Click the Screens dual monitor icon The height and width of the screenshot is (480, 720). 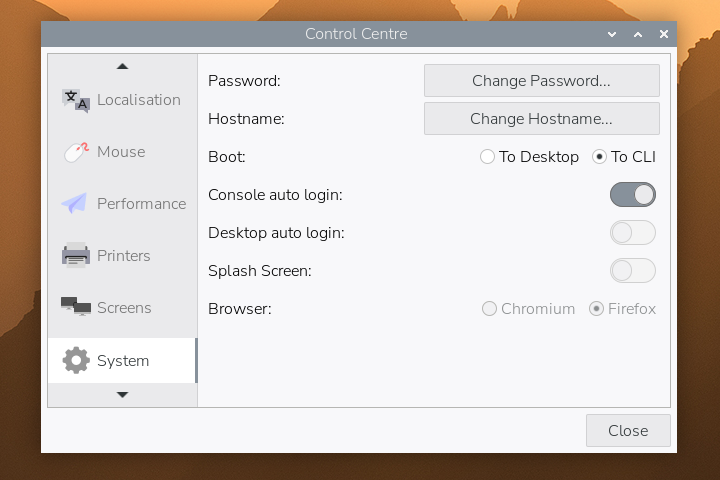coord(76,307)
